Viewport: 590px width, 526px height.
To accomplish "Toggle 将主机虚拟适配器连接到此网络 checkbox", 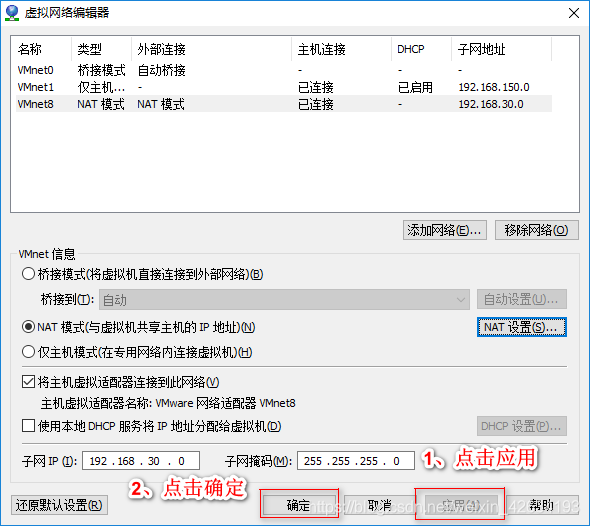I will [29, 382].
